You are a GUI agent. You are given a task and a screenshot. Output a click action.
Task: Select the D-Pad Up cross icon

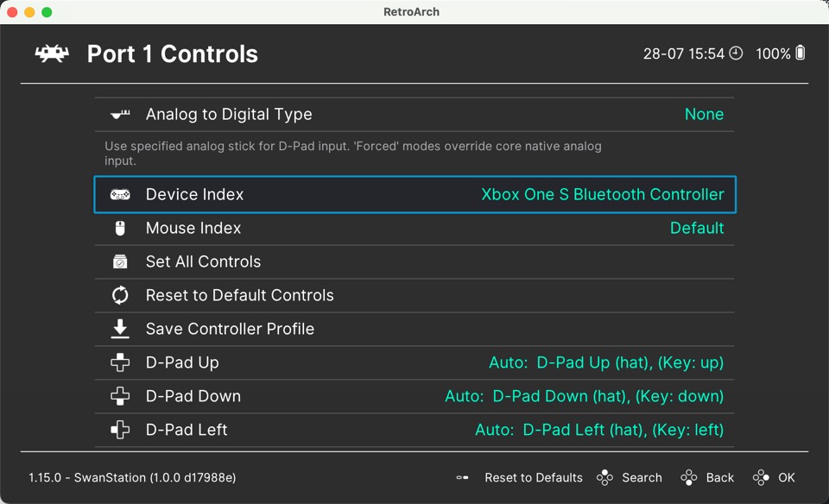click(119, 362)
